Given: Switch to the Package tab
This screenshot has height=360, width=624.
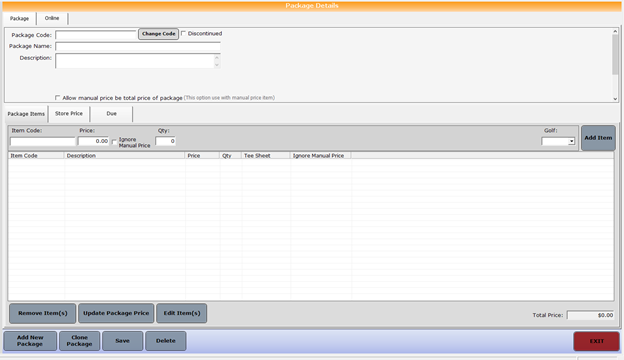Looking at the screenshot, I should click(20, 18).
